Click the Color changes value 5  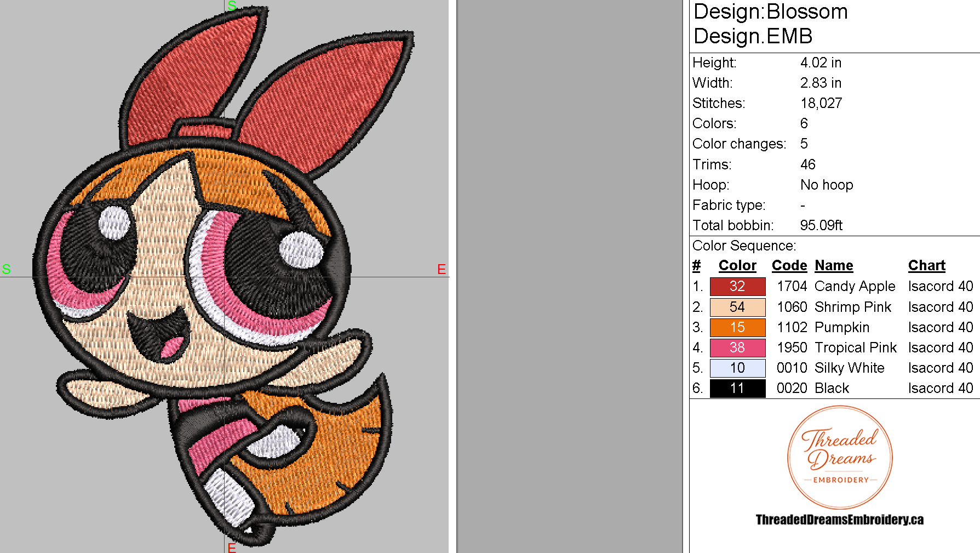[804, 144]
